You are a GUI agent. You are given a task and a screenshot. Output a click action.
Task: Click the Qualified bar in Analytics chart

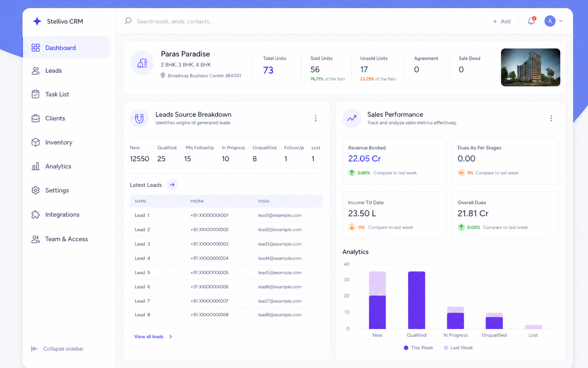click(x=416, y=300)
